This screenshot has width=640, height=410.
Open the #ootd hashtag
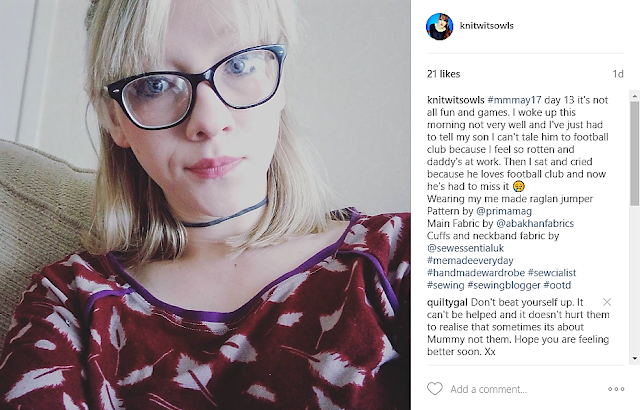(x=558, y=285)
